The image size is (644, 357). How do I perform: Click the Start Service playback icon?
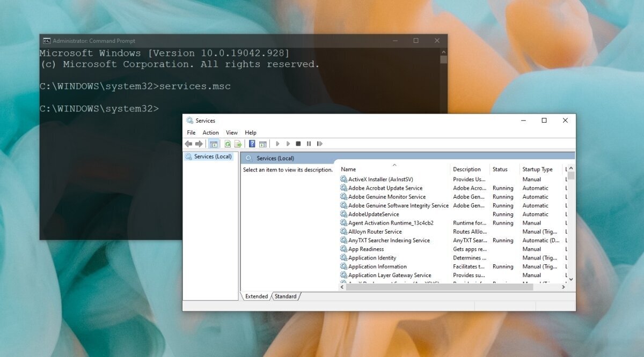click(277, 144)
